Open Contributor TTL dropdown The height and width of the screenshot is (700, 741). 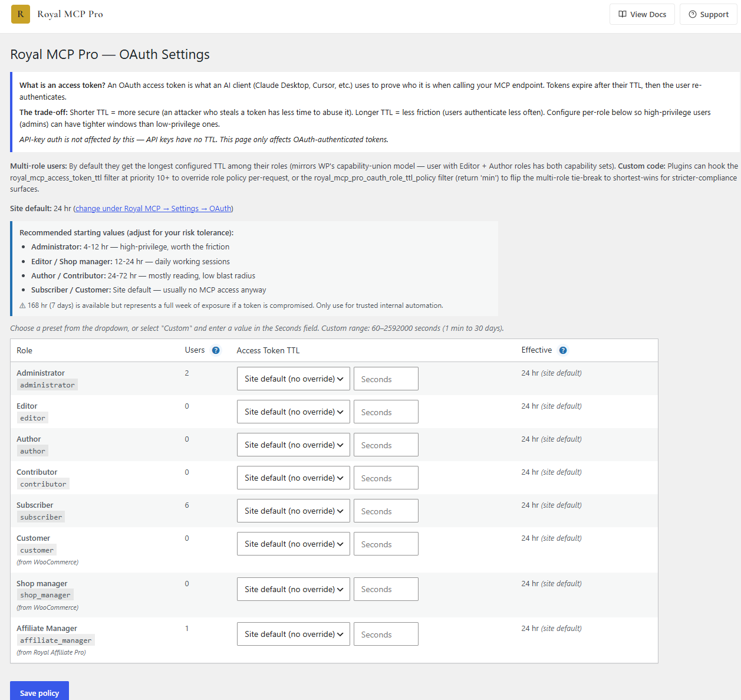(x=294, y=478)
